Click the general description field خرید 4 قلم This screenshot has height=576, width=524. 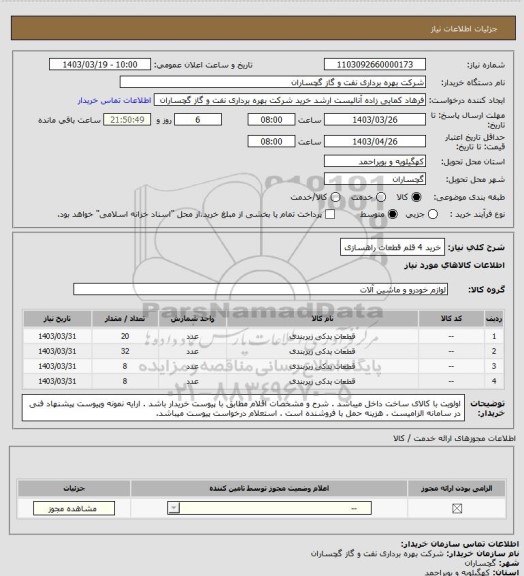click(x=392, y=248)
